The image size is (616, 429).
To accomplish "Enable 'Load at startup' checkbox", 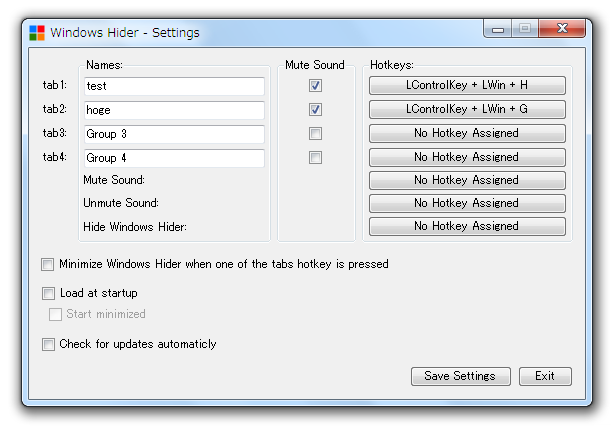I will 48,293.
